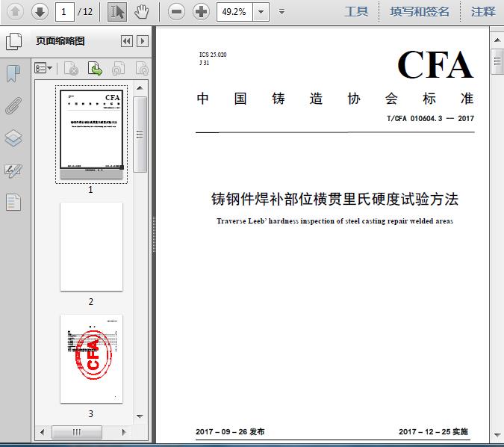Click thumbnail panel scroll down arrow
The height and width of the screenshot is (447, 504).
(x=140, y=416)
